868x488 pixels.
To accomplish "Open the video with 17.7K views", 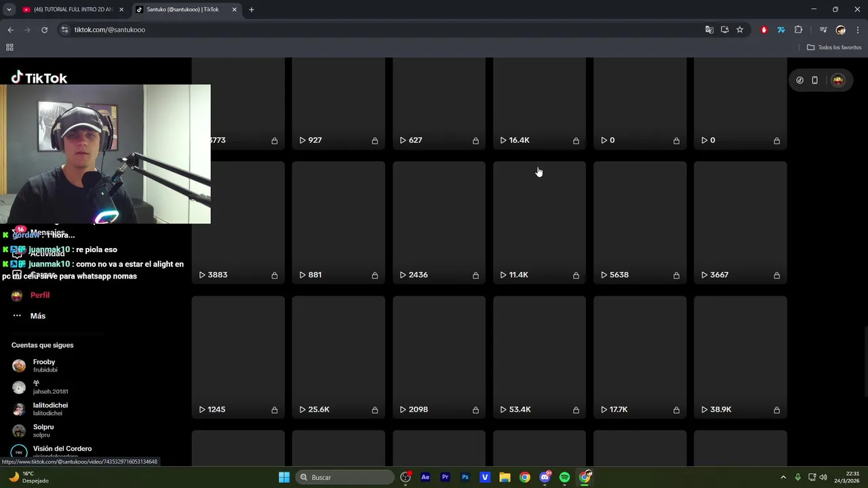I will [639, 357].
